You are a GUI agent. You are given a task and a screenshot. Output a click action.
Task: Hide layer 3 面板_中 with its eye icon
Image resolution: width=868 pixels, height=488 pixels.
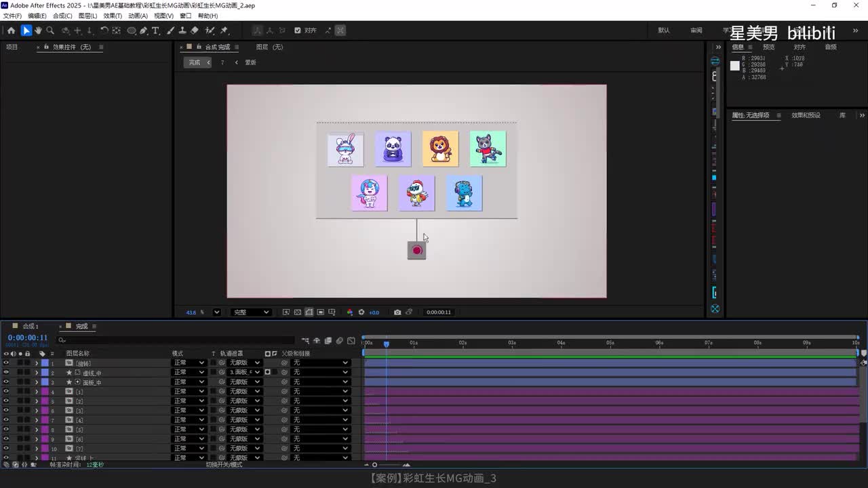coord(6,382)
